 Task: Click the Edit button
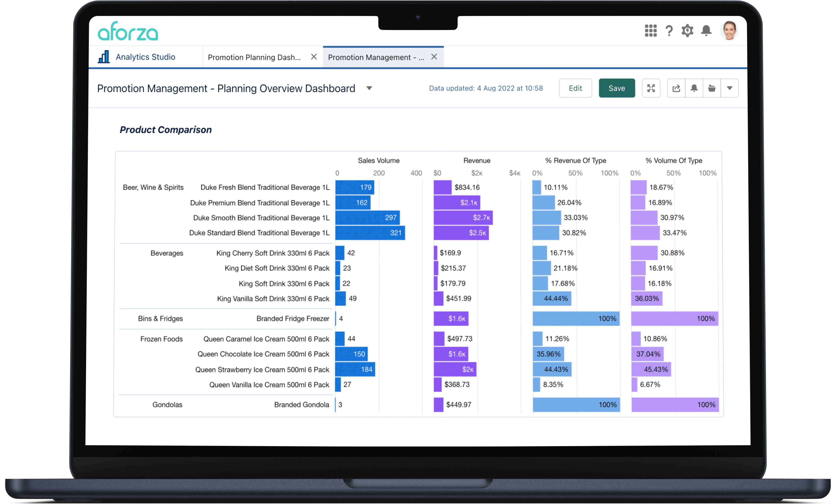pyautogui.click(x=575, y=88)
